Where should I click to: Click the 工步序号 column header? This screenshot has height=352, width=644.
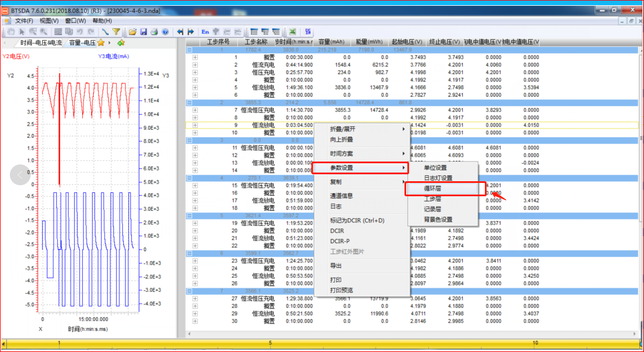[x=219, y=42]
